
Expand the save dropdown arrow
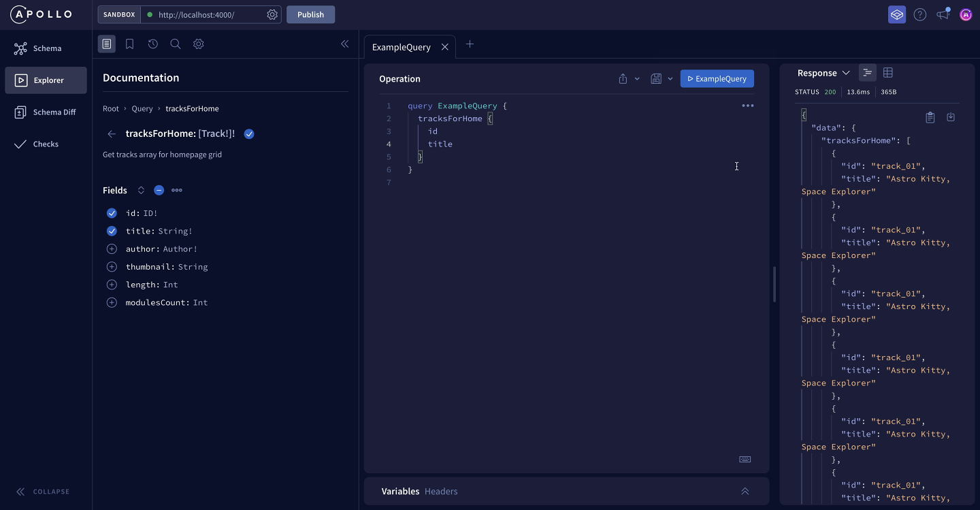[x=670, y=79]
